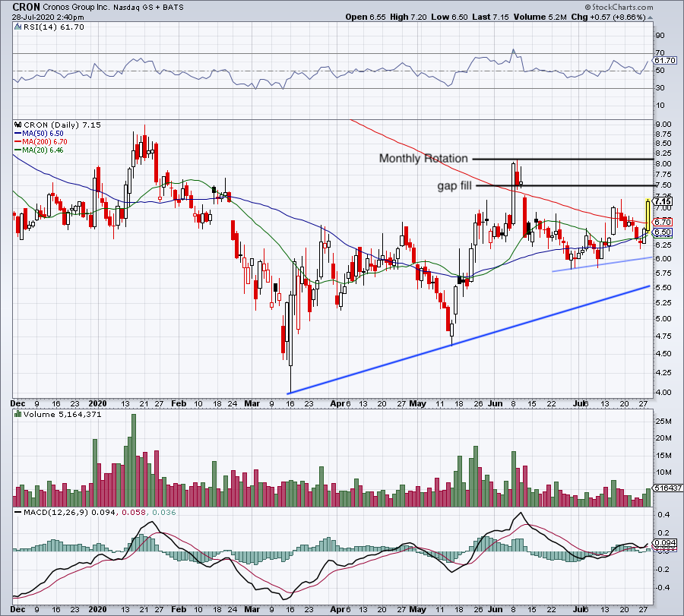Click the 4.00 price axis label
Image resolution: width=684 pixels, height=616 pixels.
pyautogui.click(x=663, y=393)
